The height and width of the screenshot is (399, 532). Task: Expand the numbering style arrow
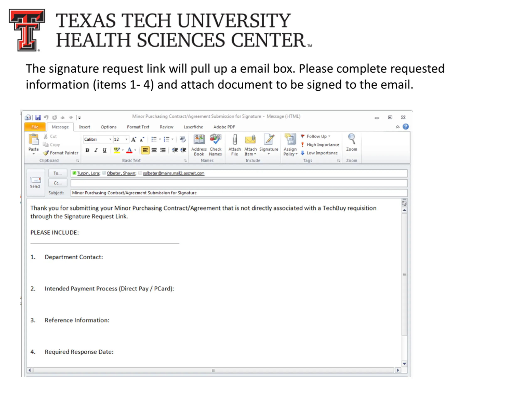[172, 139]
